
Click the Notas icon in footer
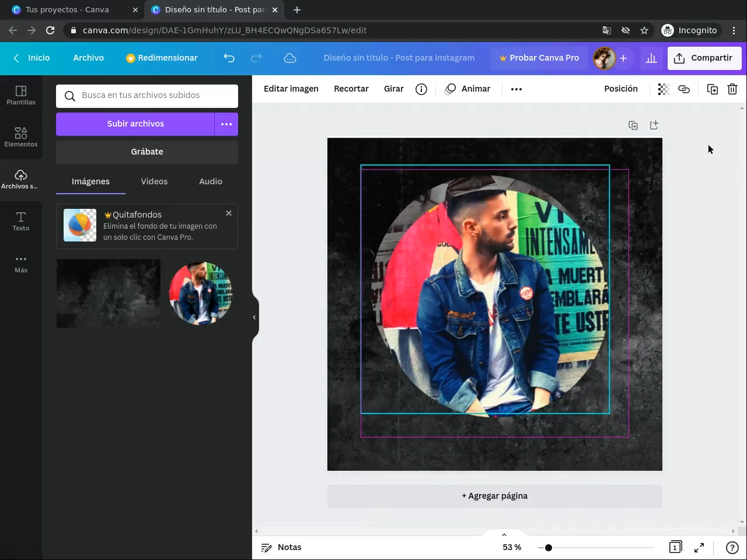(267, 547)
